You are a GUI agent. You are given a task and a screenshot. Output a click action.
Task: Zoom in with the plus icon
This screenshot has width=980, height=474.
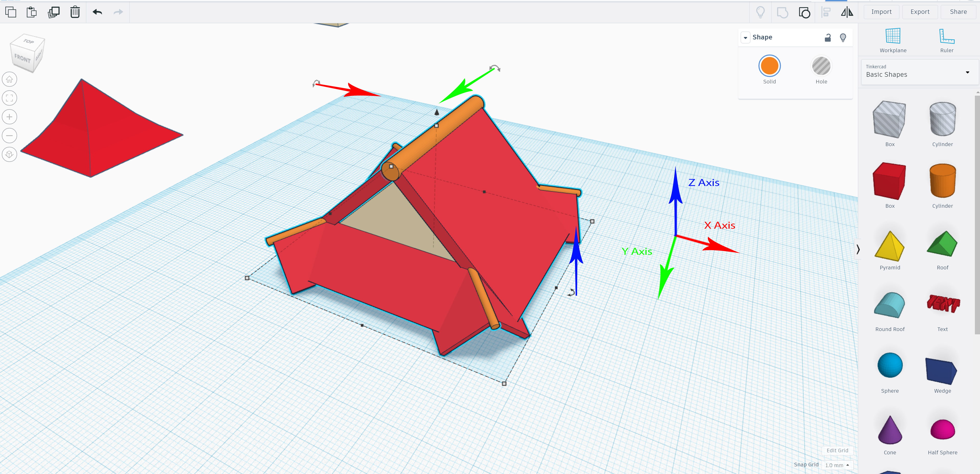pos(9,117)
